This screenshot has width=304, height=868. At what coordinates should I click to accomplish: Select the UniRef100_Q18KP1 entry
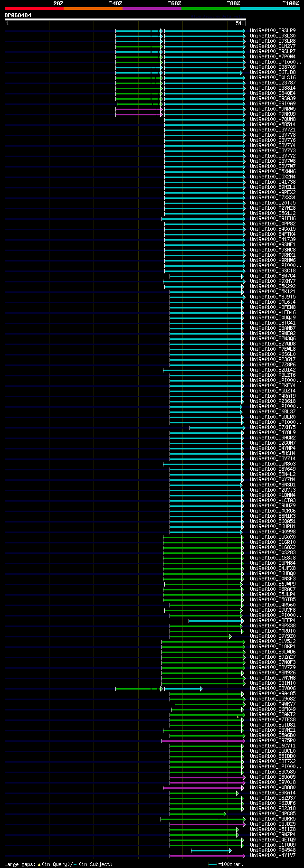tap(273, 647)
